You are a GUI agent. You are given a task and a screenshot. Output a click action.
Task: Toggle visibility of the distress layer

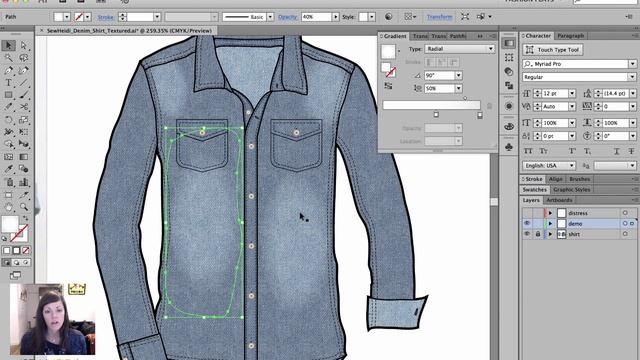tap(527, 213)
